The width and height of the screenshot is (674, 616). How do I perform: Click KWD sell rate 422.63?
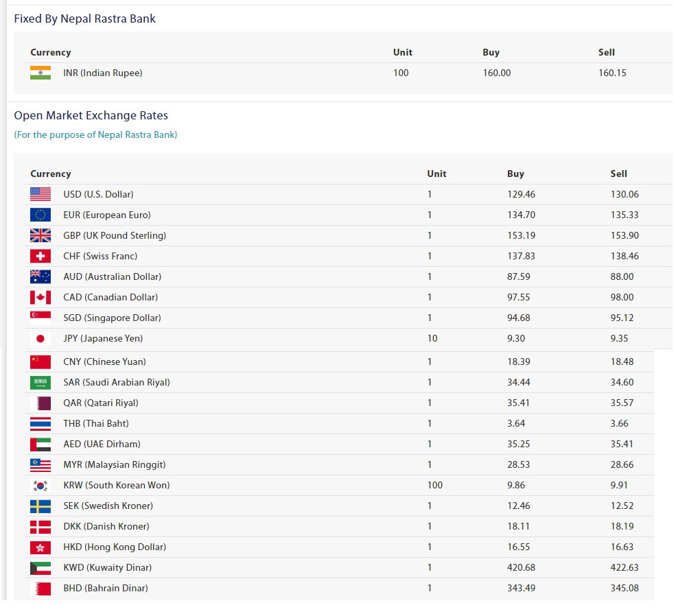(x=625, y=568)
